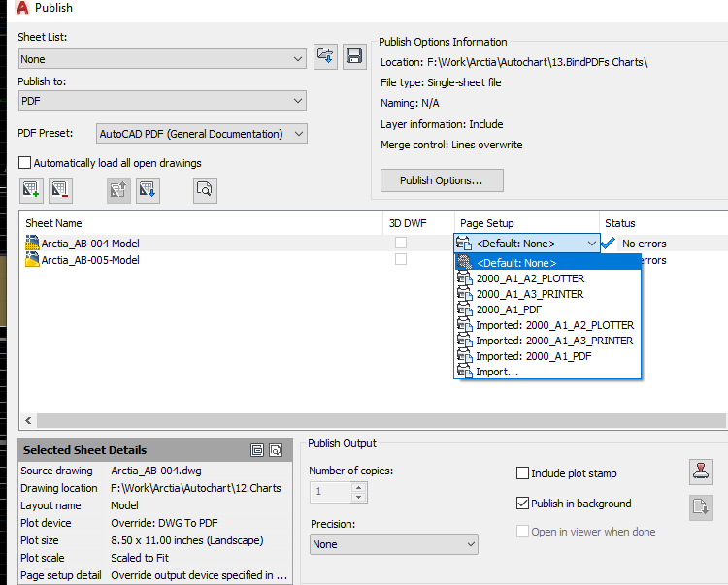This screenshot has width=728, height=585.
Task: Click the green No errors checkmark
Action: click(x=608, y=244)
